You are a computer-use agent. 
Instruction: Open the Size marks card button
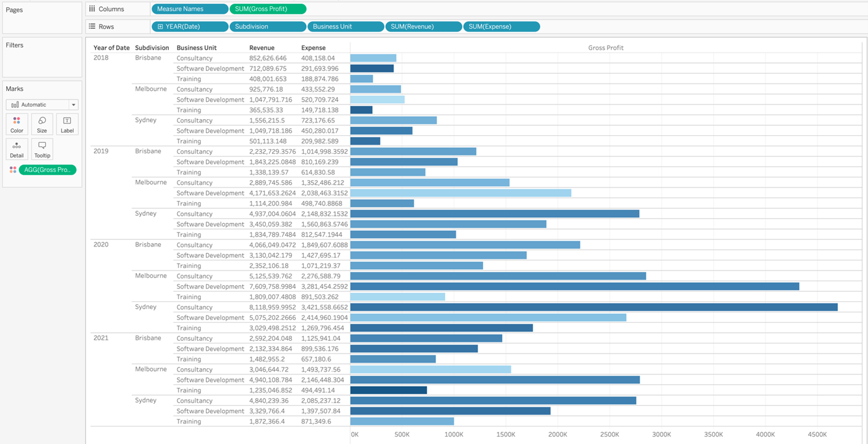pyautogui.click(x=42, y=124)
